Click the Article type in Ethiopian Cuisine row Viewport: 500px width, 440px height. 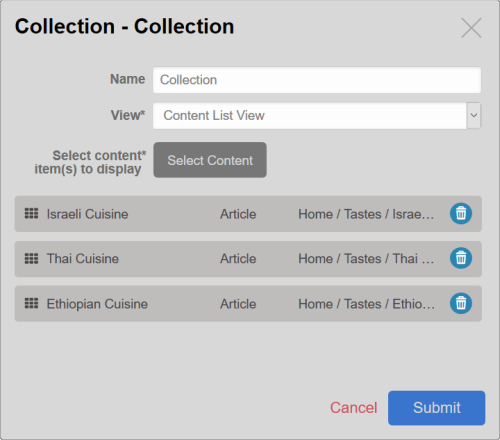point(238,304)
